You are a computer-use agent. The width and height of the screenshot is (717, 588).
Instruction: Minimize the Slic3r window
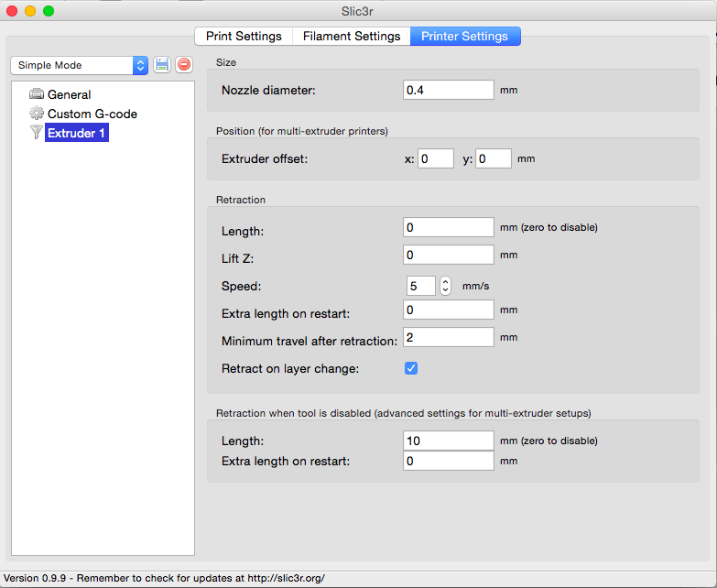click(30, 11)
